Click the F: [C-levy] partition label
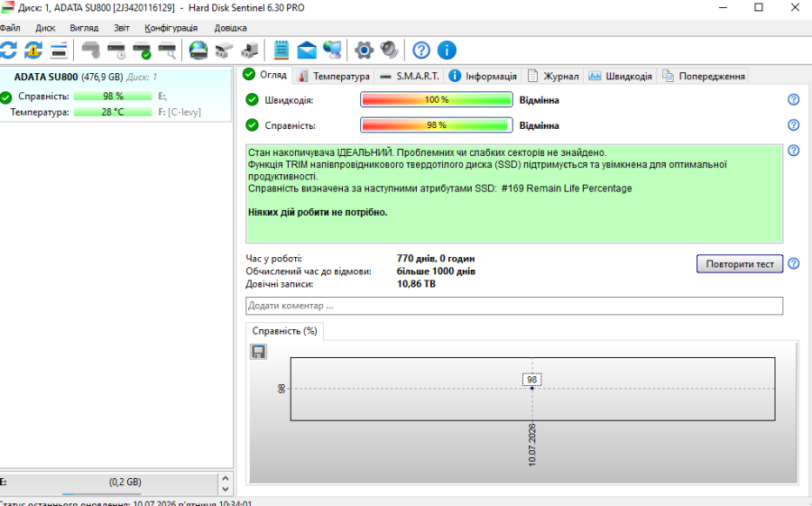The height and width of the screenshot is (506, 812). point(180,112)
